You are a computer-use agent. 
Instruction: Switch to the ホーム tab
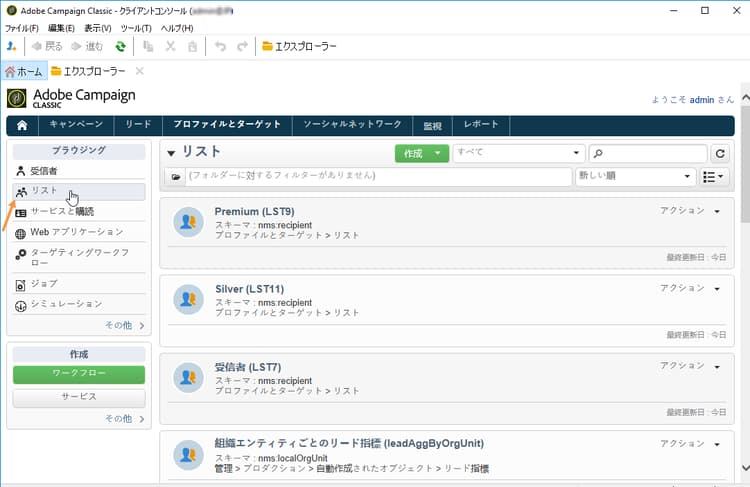tap(24, 71)
